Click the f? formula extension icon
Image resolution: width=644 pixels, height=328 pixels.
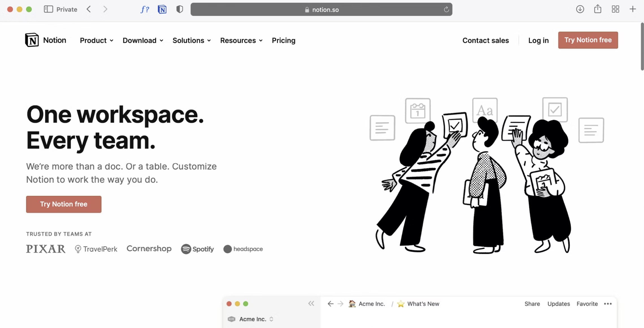[x=145, y=9]
